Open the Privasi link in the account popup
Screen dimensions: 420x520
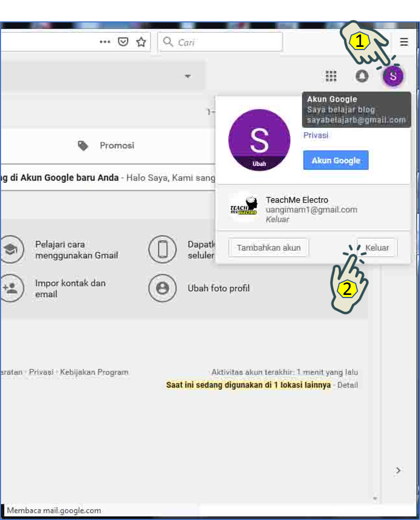[x=316, y=135]
